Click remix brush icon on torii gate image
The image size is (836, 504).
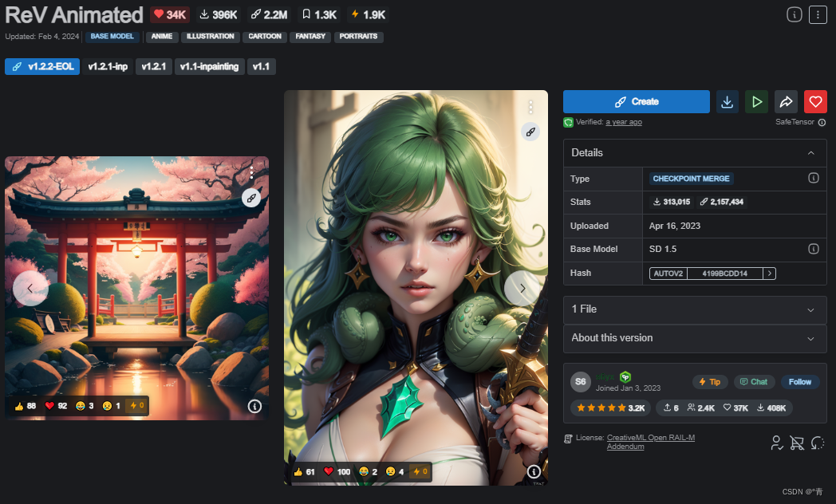tap(251, 199)
